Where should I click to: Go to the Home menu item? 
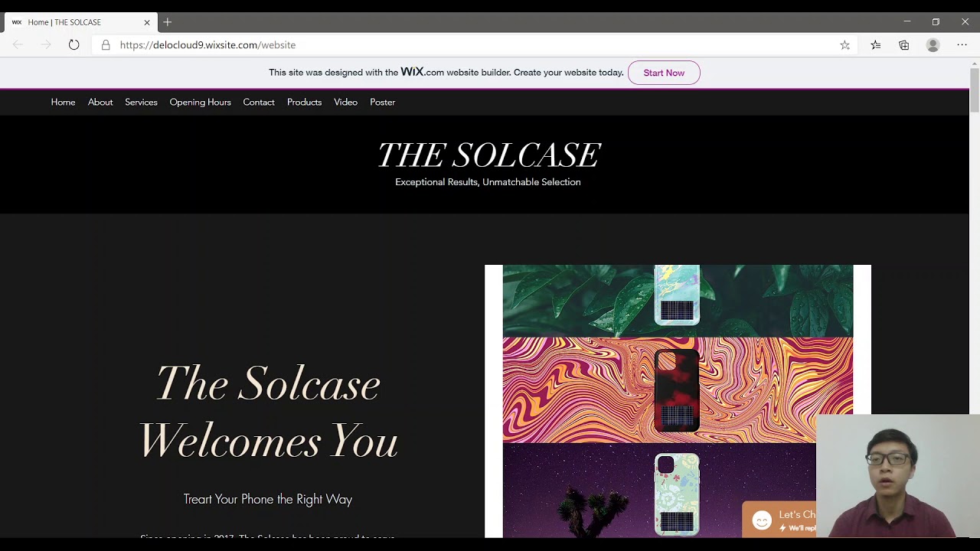[63, 103]
